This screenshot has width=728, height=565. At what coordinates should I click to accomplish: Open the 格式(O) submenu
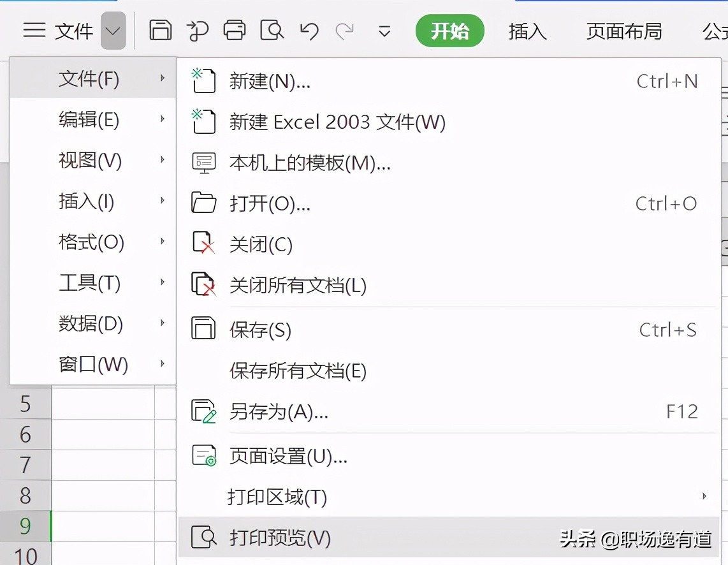click(93, 242)
